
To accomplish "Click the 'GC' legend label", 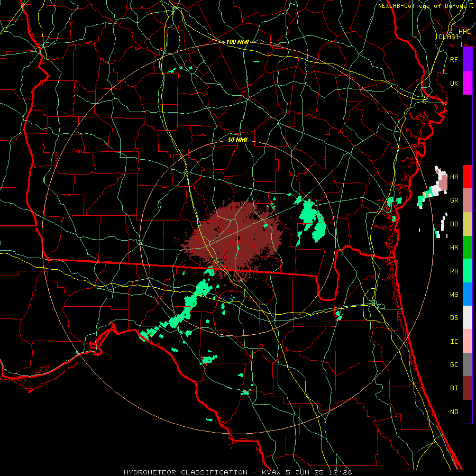I will (454, 364).
